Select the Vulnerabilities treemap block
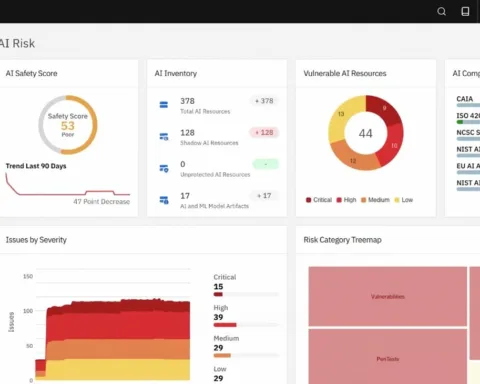 (388, 296)
